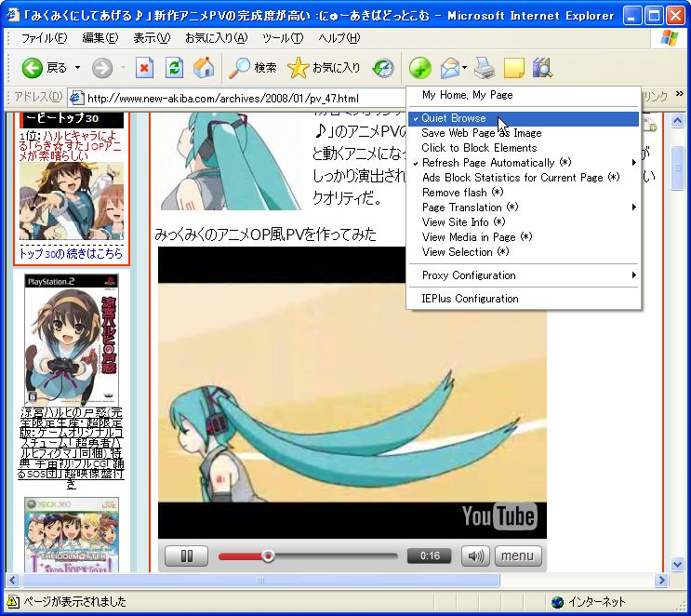The image size is (691, 616).
Task: Open 涼宮ハルヒの戸惑 product link
Action: [x=71, y=448]
